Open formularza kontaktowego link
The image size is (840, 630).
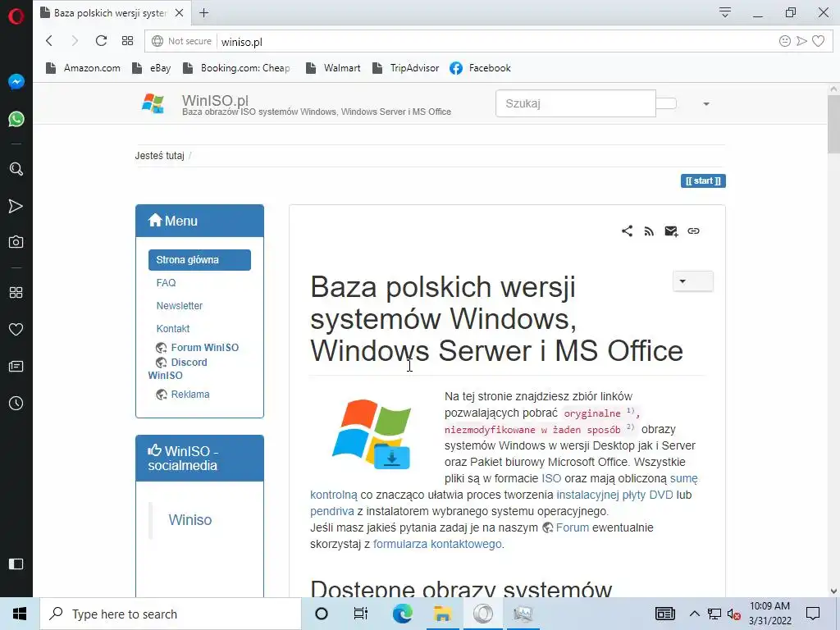pos(437,545)
